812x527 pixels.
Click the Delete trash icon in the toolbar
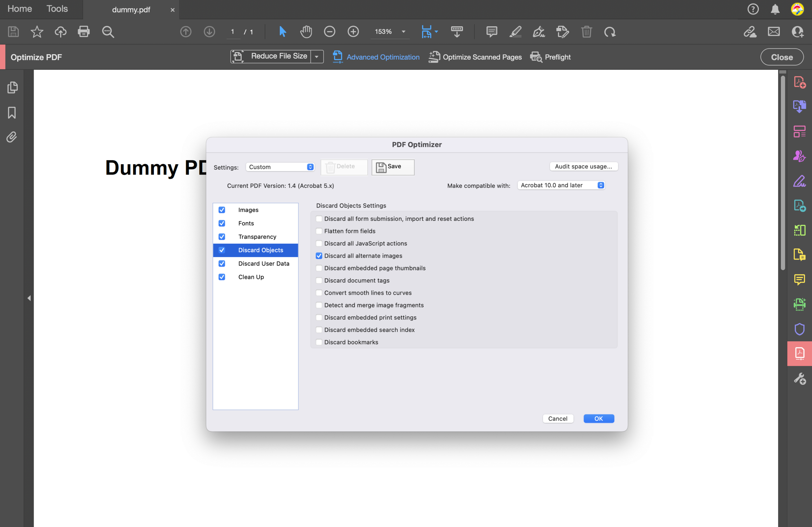(586, 32)
